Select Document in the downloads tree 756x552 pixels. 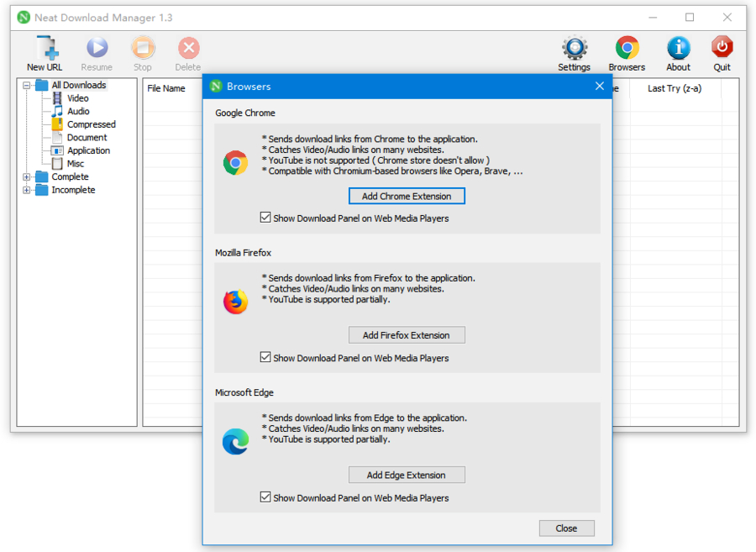tap(87, 138)
